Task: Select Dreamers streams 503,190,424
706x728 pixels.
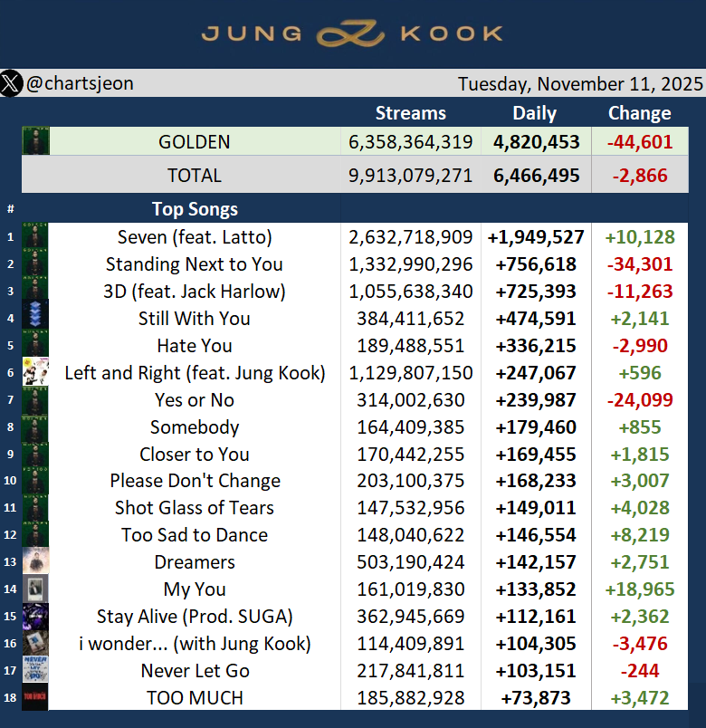Action: pyautogui.click(x=410, y=562)
